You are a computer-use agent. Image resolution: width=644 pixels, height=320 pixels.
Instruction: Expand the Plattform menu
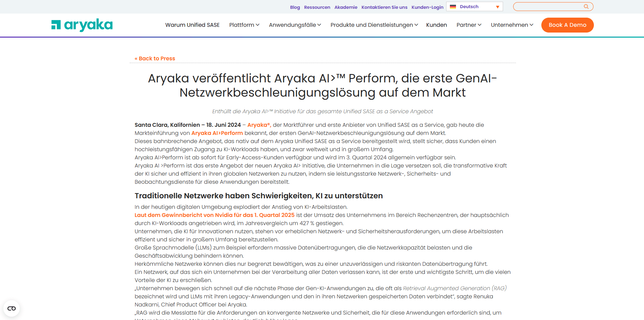tap(244, 25)
